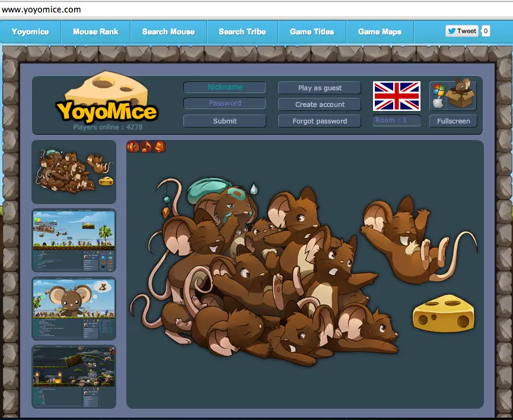Select the UK flag language option
Screen dimensions: 513x420
click(x=397, y=96)
